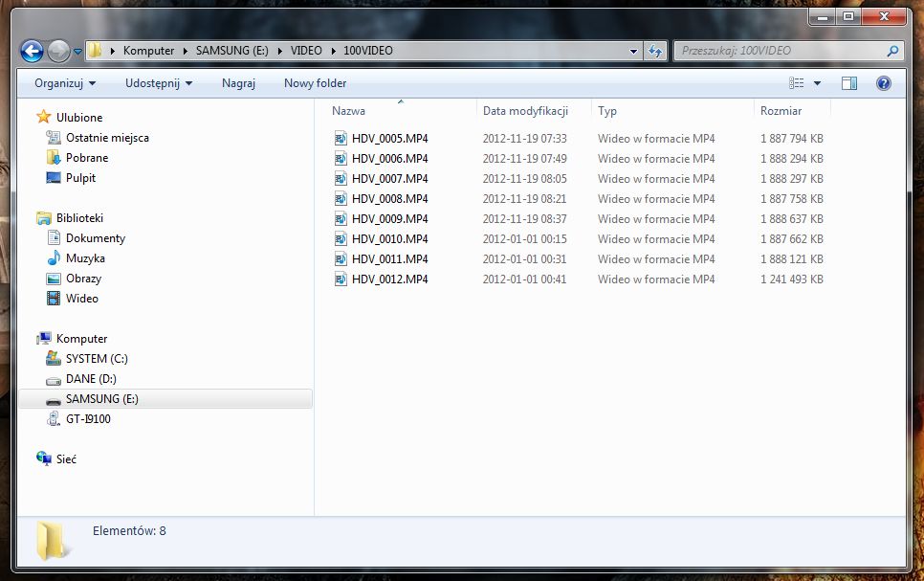Click size 1 241 493 KB
The height and width of the screenshot is (581, 924).
tap(791, 279)
